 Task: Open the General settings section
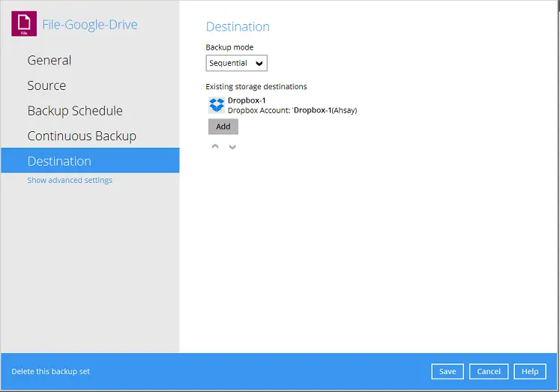click(49, 61)
